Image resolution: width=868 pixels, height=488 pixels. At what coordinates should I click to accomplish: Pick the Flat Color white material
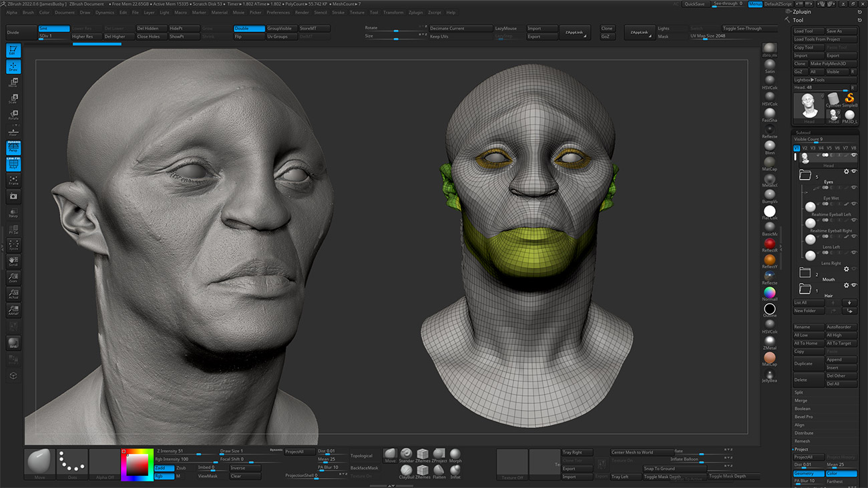770,211
